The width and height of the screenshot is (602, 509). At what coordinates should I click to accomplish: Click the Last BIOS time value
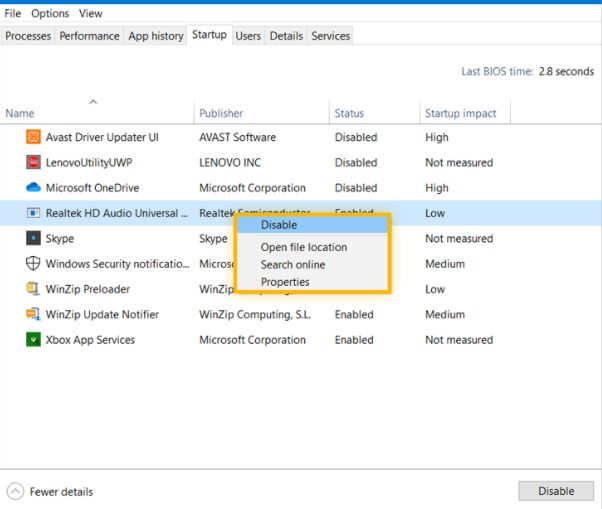click(566, 71)
